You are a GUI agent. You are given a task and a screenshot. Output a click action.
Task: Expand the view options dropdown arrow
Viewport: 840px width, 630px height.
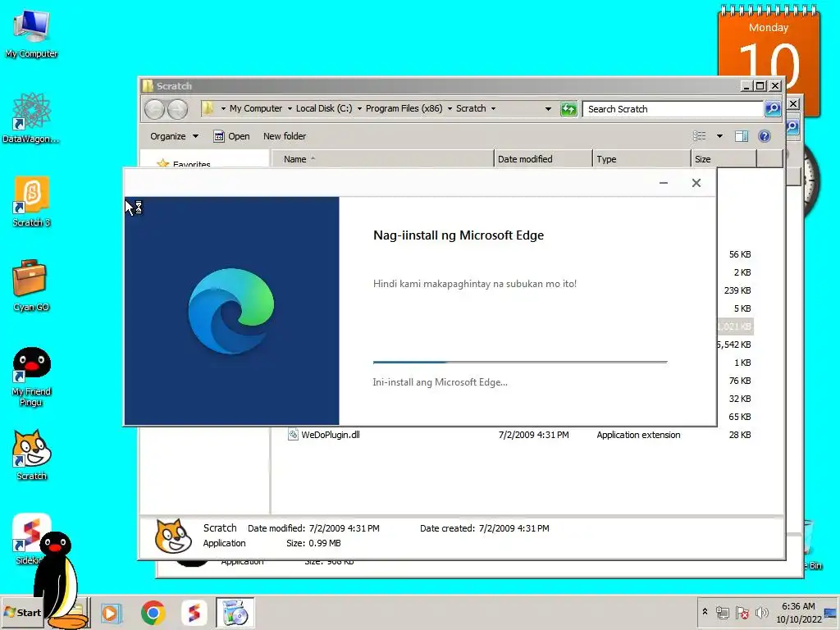(x=719, y=136)
